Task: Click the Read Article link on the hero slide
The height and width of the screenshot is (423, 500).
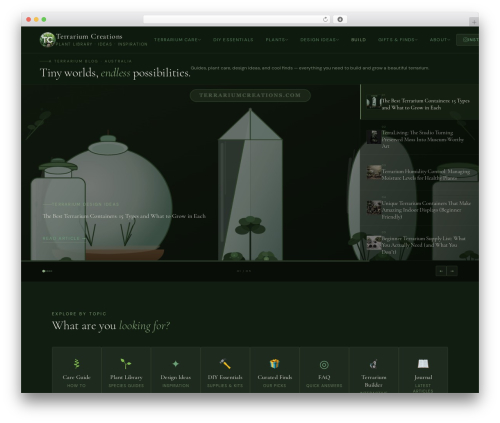Action: [x=64, y=239]
